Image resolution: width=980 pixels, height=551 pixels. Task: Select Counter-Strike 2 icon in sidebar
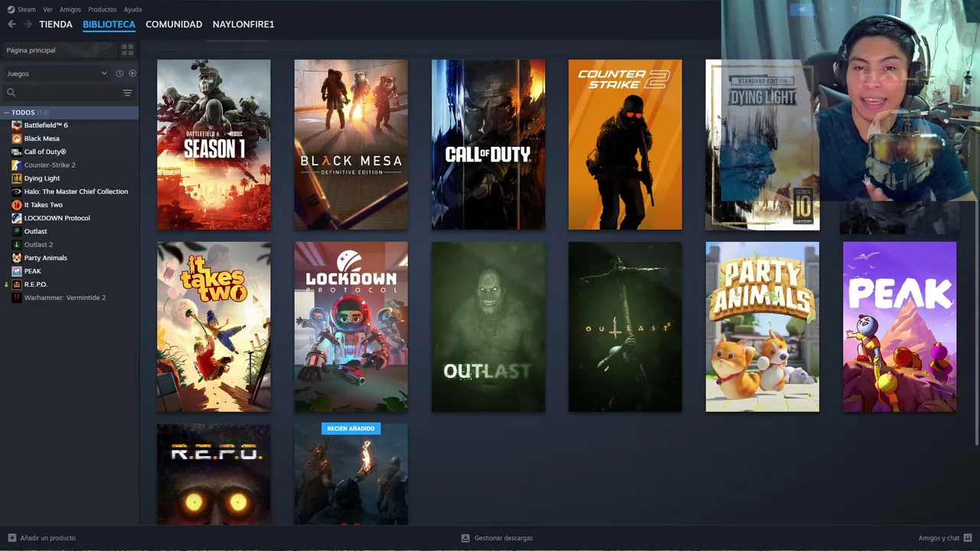tap(17, 165)
